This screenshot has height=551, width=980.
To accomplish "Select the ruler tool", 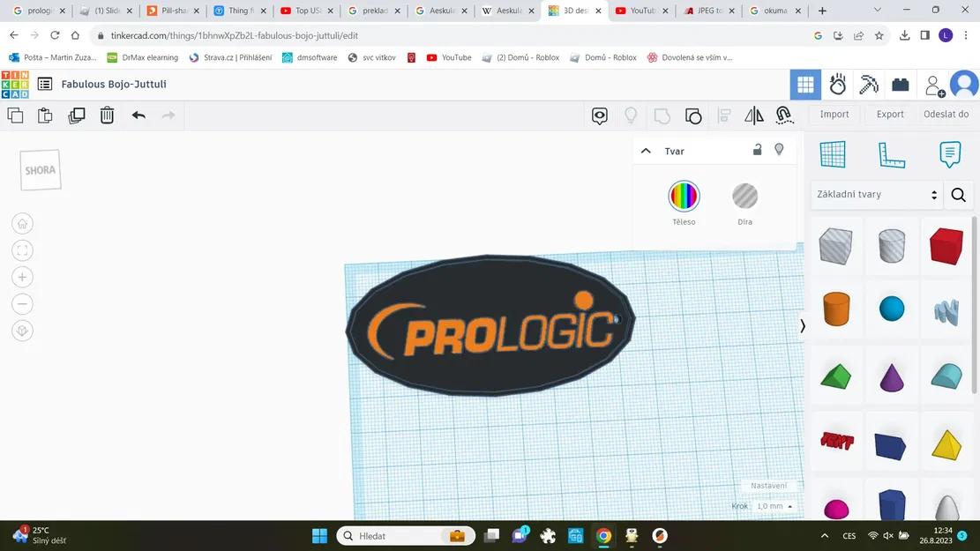I will pyautogui.click(x=892, y=154).
